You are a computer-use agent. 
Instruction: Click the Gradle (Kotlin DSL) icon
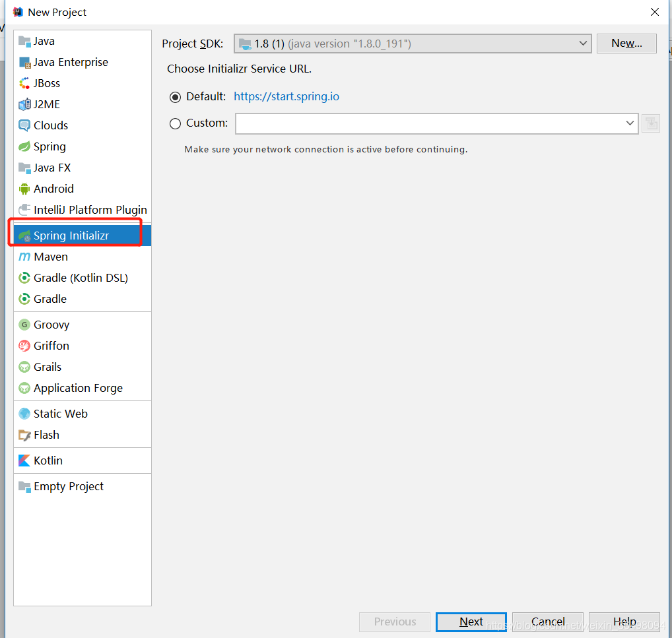[x=24, y=278]
